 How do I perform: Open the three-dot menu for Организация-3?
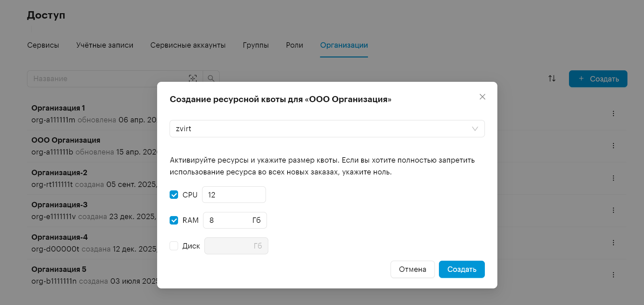click(x=613, y=210)
